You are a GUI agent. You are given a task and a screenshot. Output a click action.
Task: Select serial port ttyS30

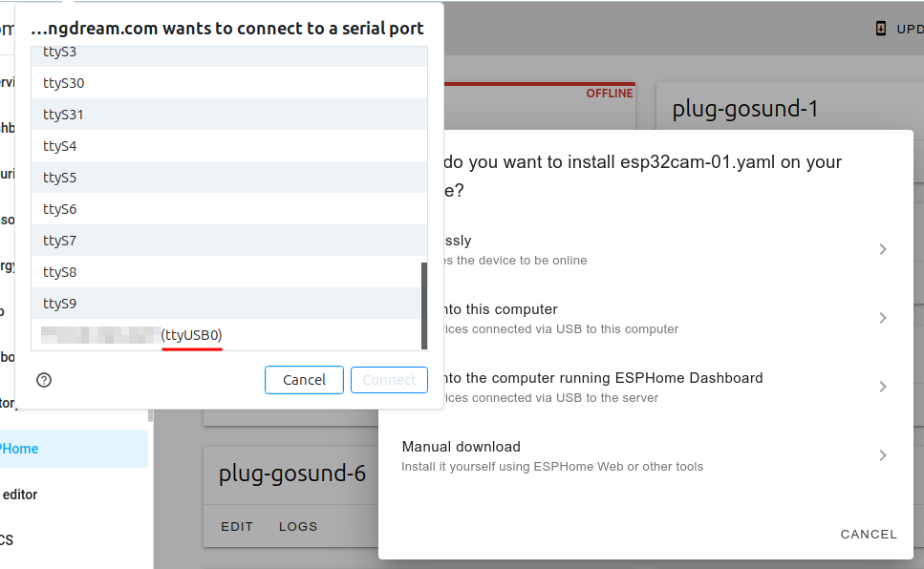pos(228,83)
